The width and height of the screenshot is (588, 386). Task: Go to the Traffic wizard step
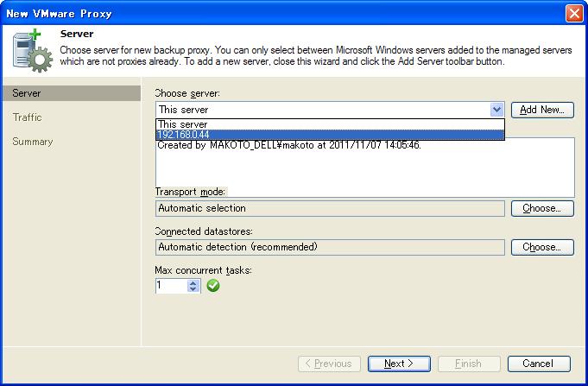[27, 117]
